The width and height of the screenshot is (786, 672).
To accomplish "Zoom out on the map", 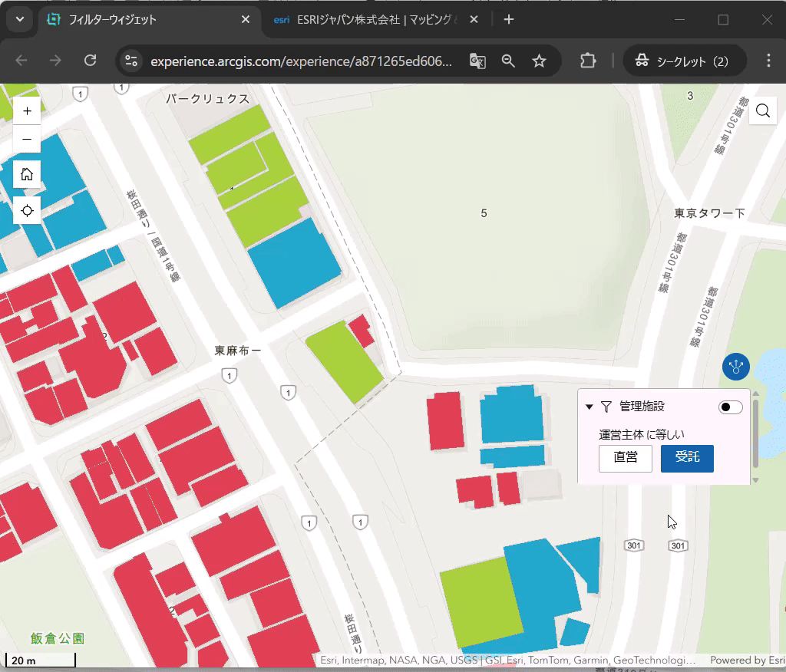I will point(27,140).
